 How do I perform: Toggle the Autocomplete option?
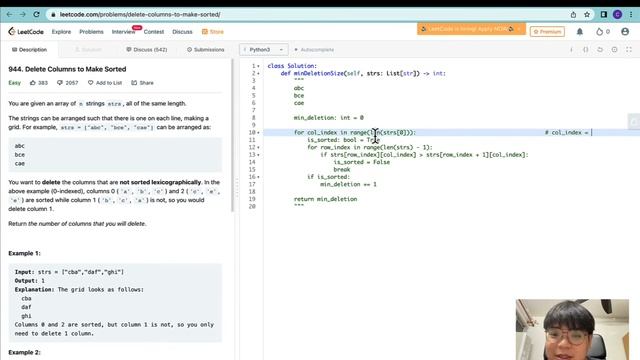coord(314,50)
